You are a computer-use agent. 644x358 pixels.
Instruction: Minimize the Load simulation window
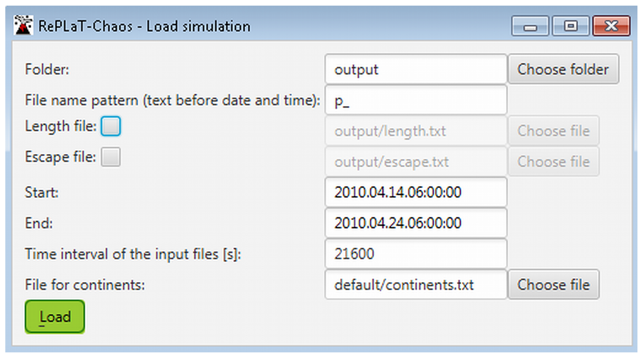530,26
